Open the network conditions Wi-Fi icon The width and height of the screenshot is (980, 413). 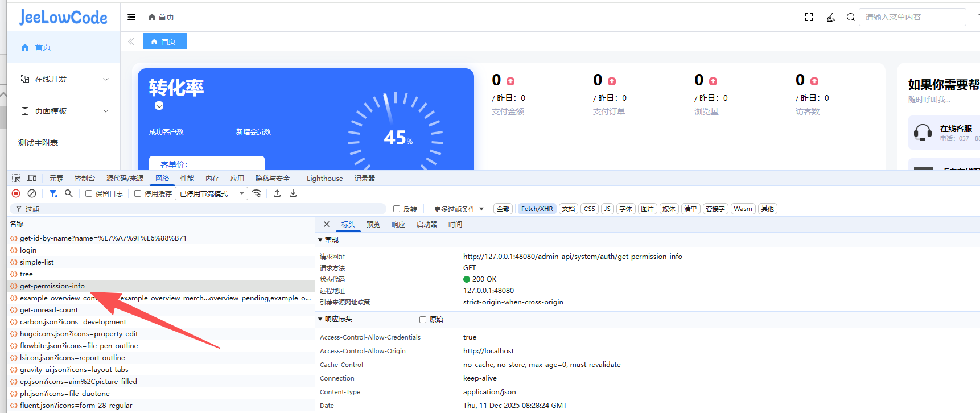(x=257, y=193)
